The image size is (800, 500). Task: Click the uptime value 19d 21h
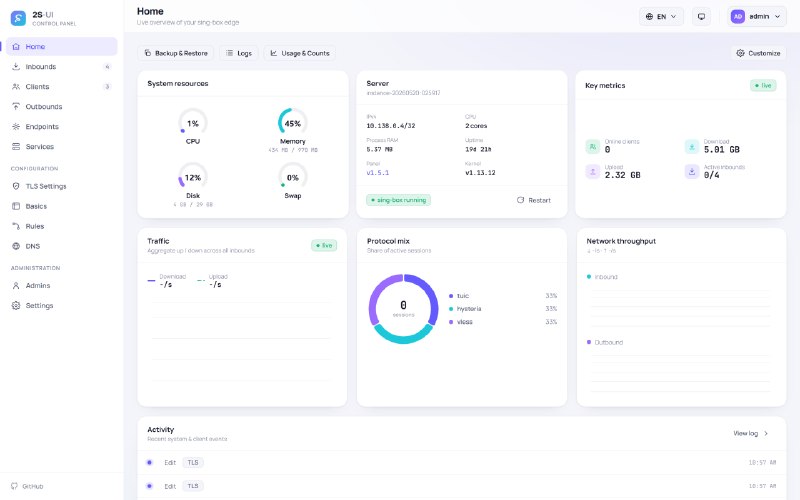click(x=478, y=149)
